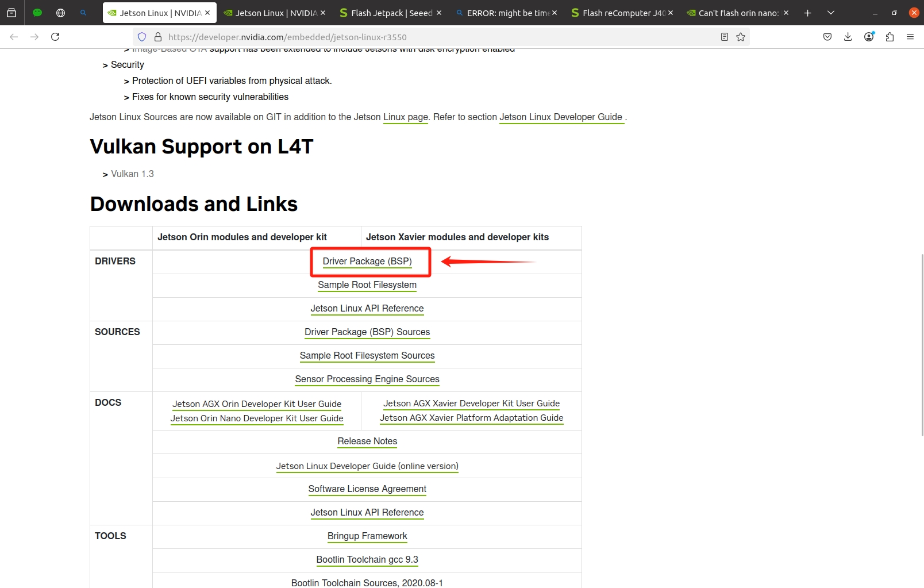Image resolution: width=924 pixels, height=588 pixels.
Task: Open the Bringup Framework link
Action: click(367, 536)
